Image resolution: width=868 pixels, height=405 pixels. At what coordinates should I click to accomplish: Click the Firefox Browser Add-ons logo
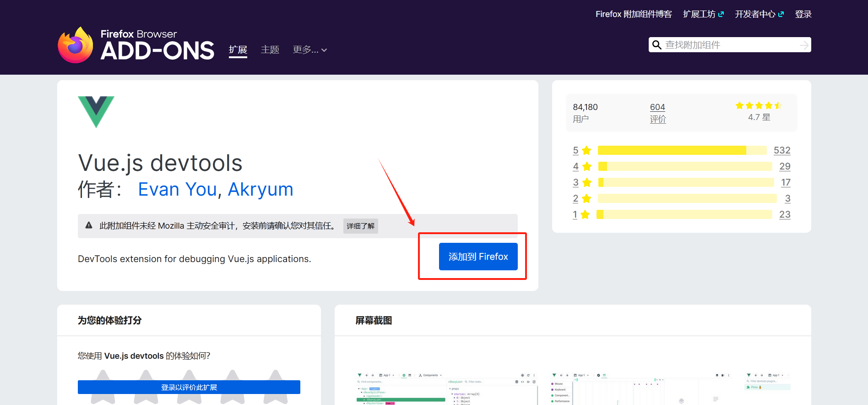136,45
